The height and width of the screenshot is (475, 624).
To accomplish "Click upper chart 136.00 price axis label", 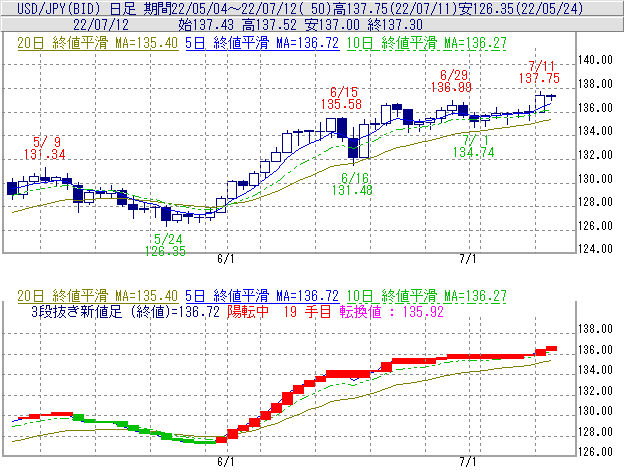I will click(595, 108).
